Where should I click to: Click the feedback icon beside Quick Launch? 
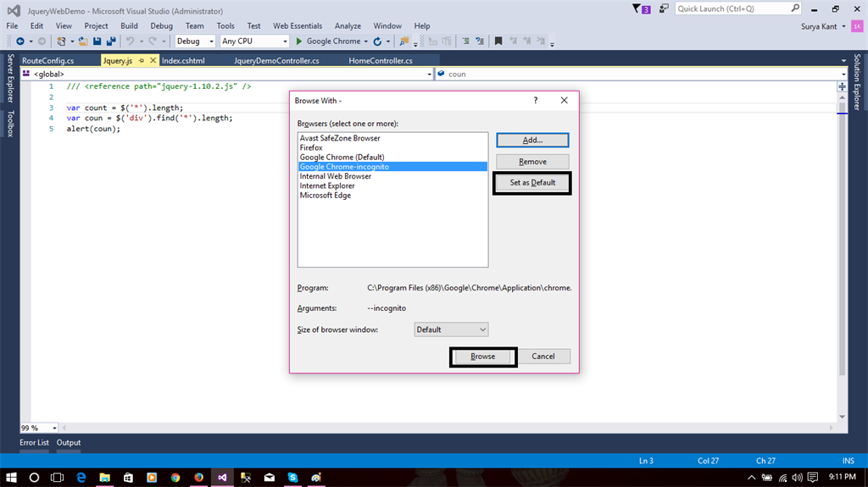pos(663,8)
